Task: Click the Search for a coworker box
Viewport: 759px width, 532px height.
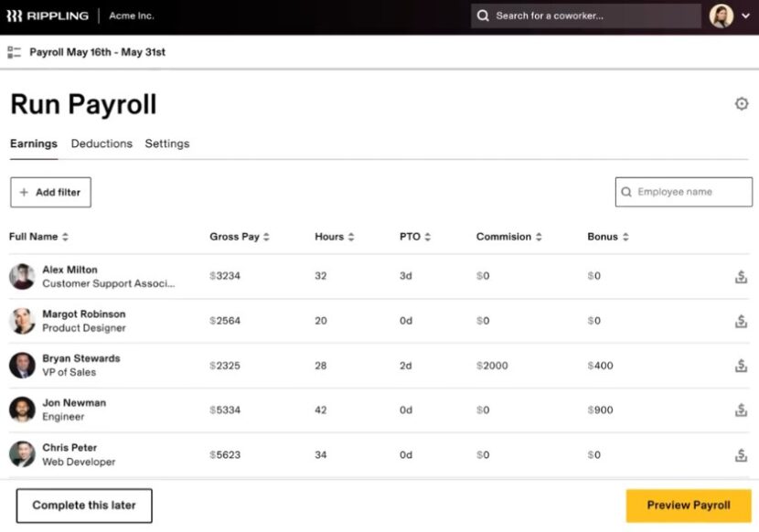Action: coord(585,16)
